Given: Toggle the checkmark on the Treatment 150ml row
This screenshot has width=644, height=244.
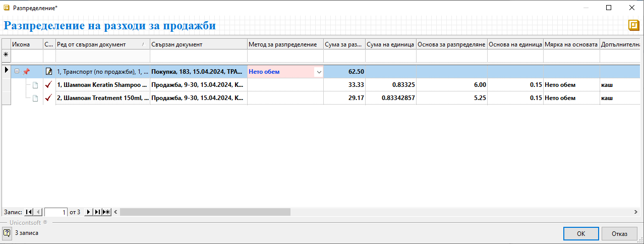Looking at the screenshot, I should point(49,98).
